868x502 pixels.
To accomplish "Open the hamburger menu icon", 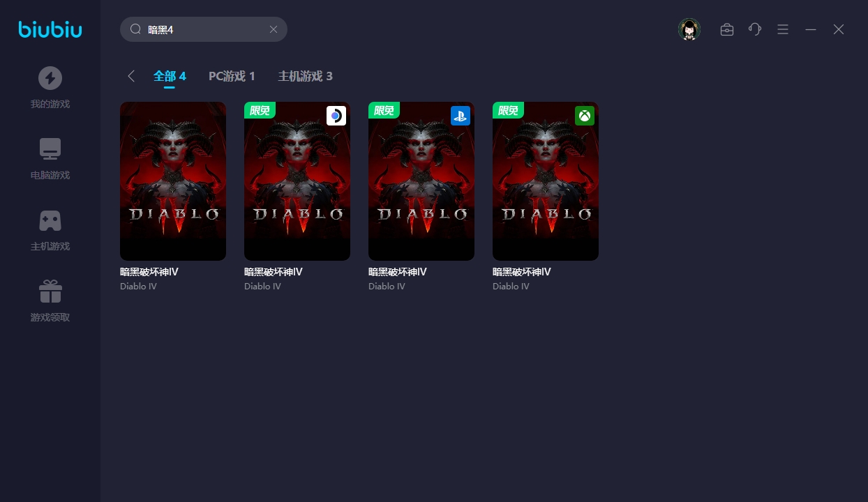I will coord(783,29).
